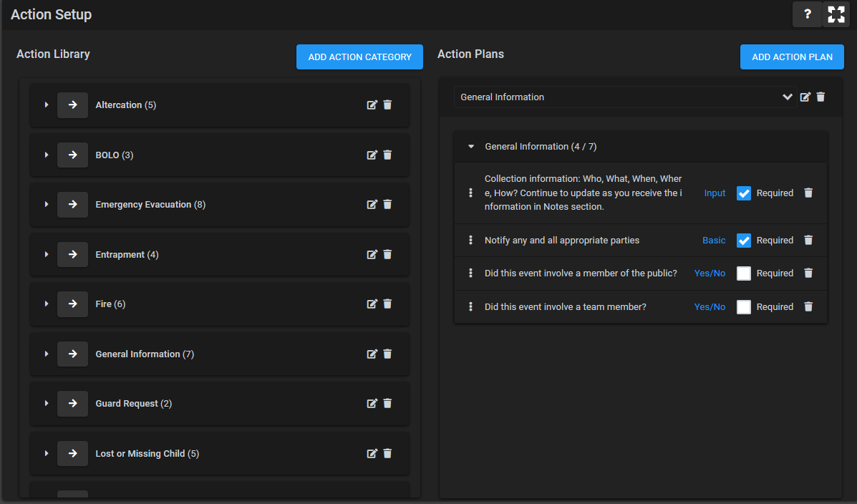
Task: Delete the selected General Information action plan
Action: click(x=820, y=97)
